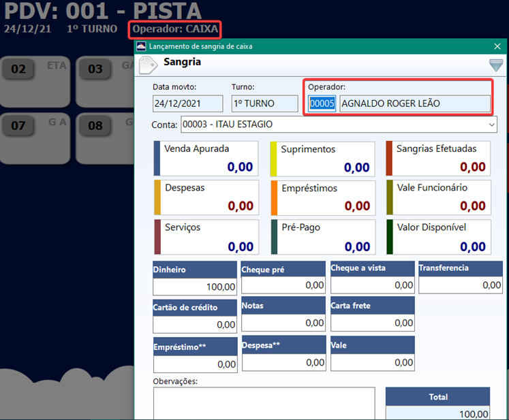Click the Sangria tag icon
Viewport: 509px width, 420px height.
(149, 65)
